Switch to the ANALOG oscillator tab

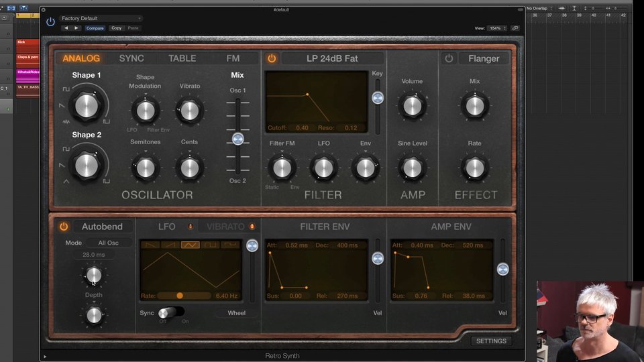pyautogui.click(x=81, y=58)
